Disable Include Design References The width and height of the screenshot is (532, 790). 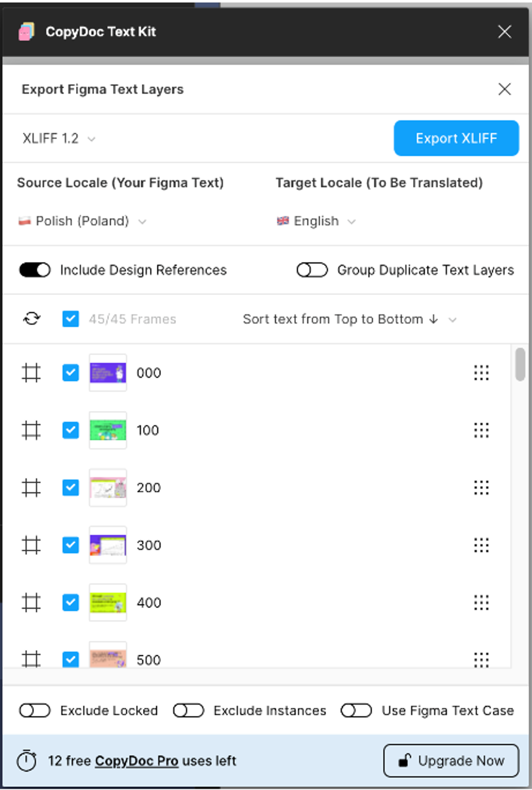coord(35,270)
